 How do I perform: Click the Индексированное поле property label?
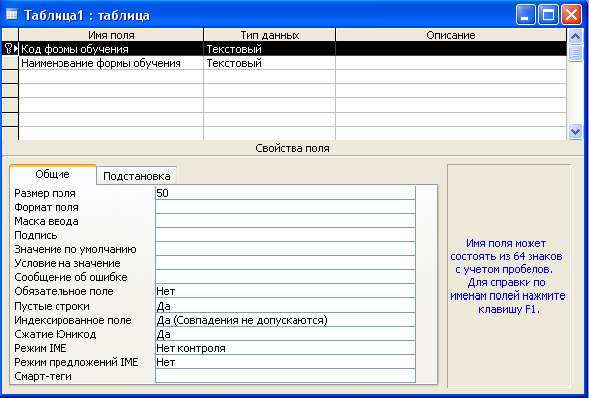[x=73, y=320]
